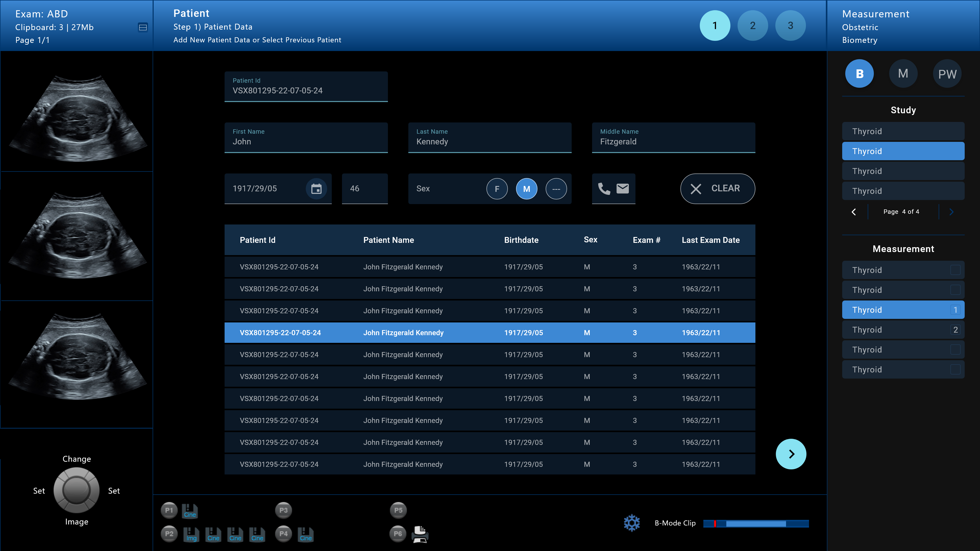Click the P2 preset button
The image size is (980, 551).
coord(169,534)
